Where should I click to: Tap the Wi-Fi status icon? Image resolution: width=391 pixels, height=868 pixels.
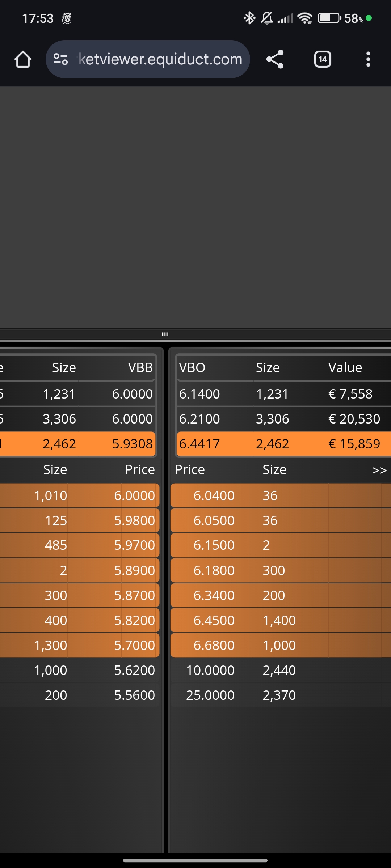pos(305,18)
